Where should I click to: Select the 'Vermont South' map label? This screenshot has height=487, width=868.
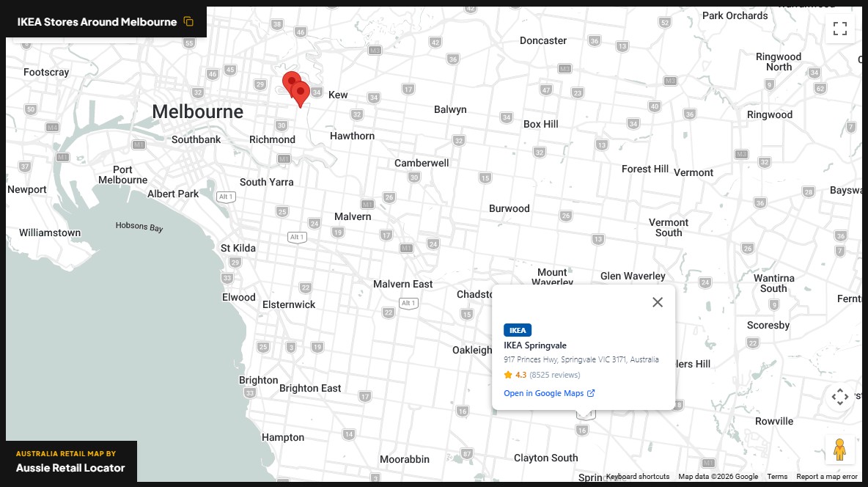(x=668, y=227)
